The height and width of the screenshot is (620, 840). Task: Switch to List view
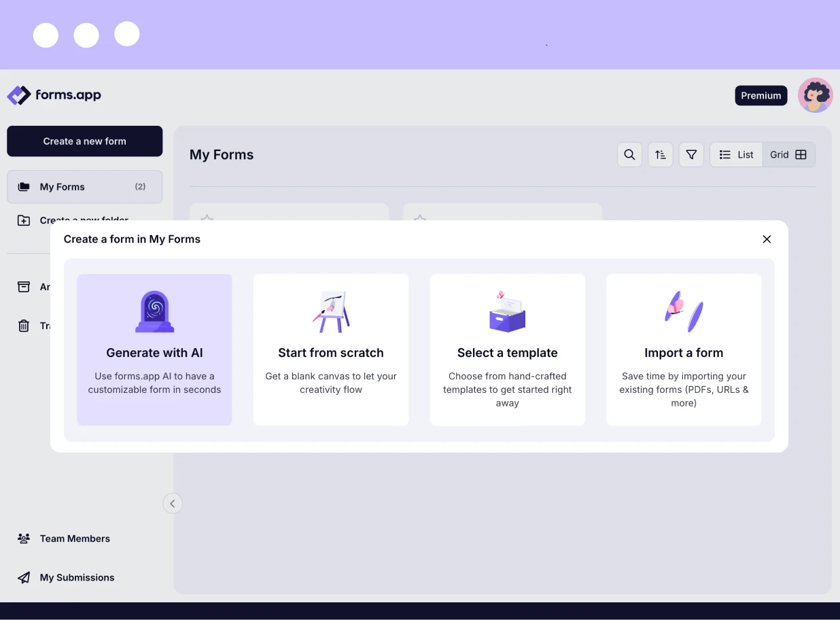pos(737,155)
